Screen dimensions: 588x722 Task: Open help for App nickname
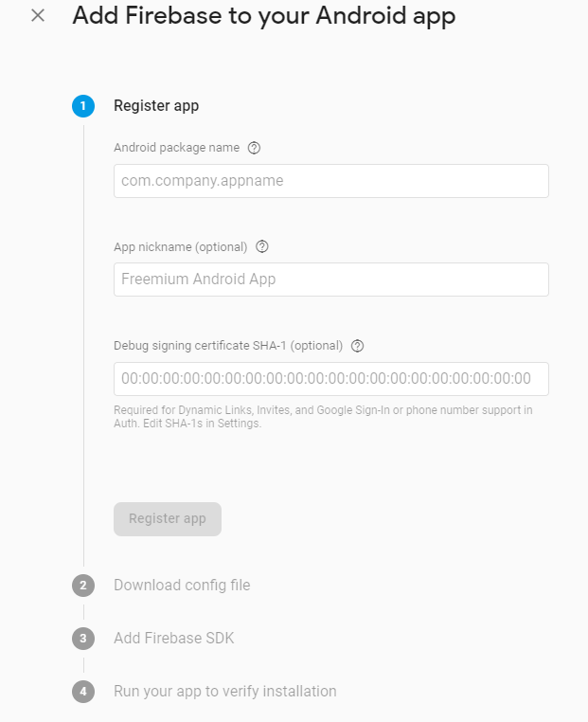pyautogui.click(x=262, y=246)
